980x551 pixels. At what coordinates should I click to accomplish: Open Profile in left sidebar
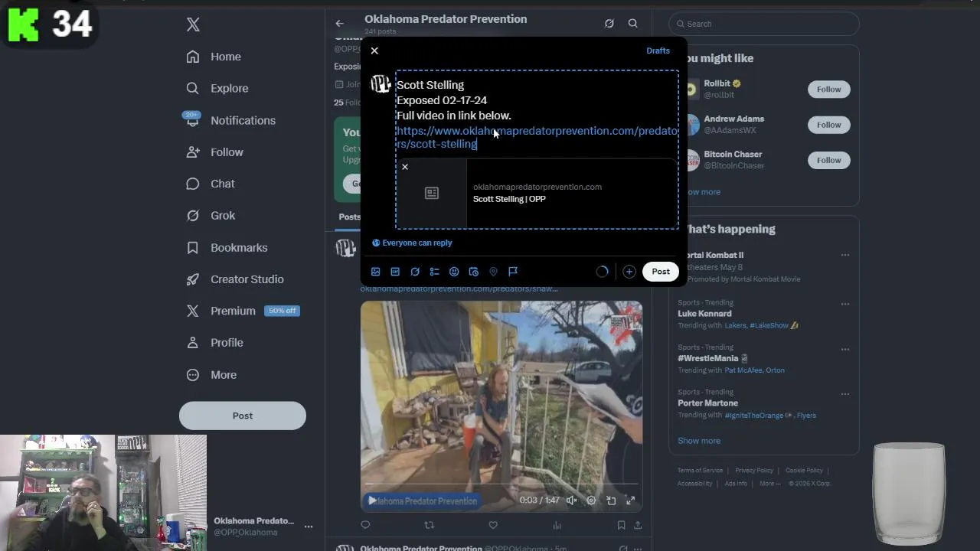[x=214, y=343]
